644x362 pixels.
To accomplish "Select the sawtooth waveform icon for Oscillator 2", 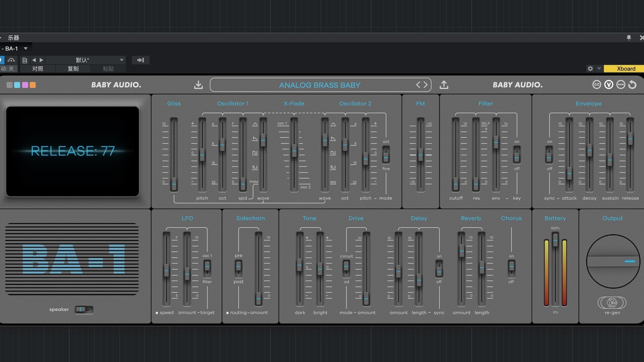I will click(333, 138).
